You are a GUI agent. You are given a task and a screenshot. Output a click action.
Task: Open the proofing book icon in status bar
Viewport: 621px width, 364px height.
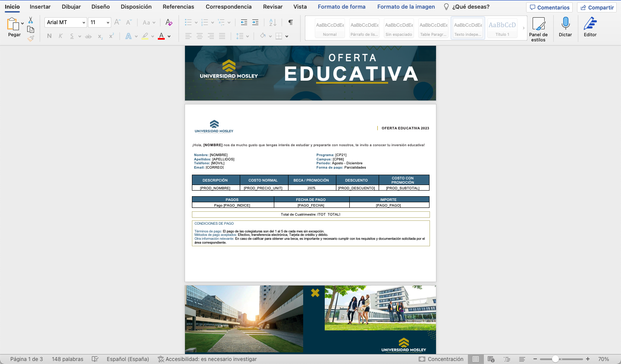click(95, 359)
